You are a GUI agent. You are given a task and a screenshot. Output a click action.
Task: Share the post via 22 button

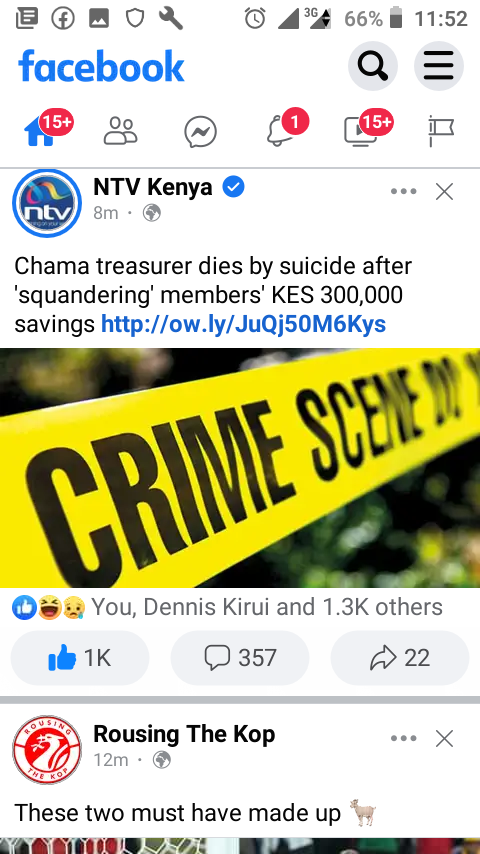pyautogui.click(x=399, y=658)
